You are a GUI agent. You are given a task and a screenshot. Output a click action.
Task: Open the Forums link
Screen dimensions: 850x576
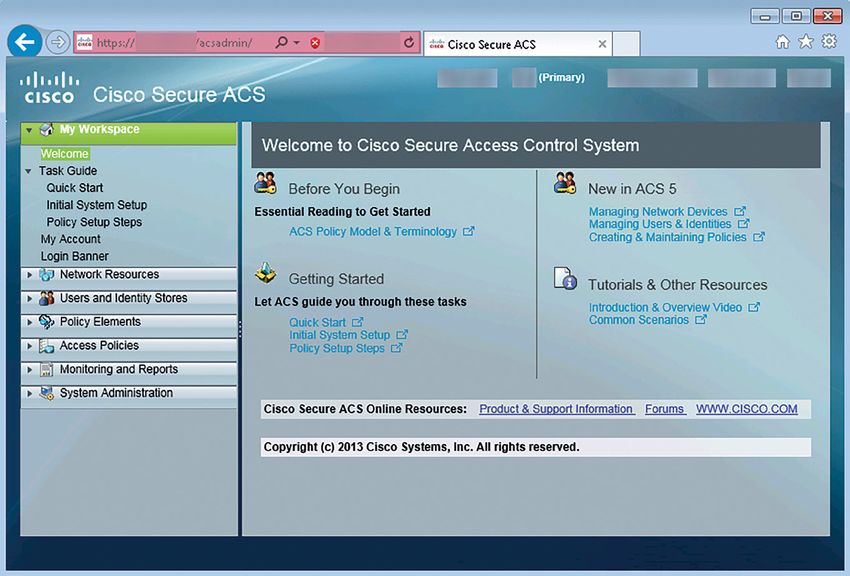tap(665, 409)
